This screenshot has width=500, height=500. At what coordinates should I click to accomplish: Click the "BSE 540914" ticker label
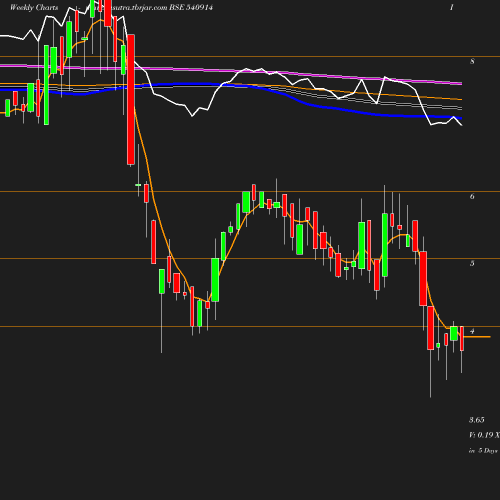(191, 7)
